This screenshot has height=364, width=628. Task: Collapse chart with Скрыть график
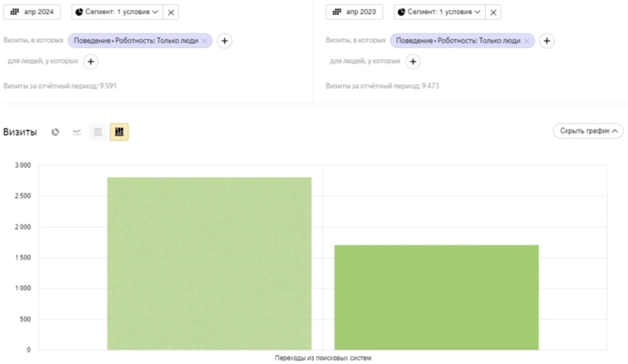[588, 131]
